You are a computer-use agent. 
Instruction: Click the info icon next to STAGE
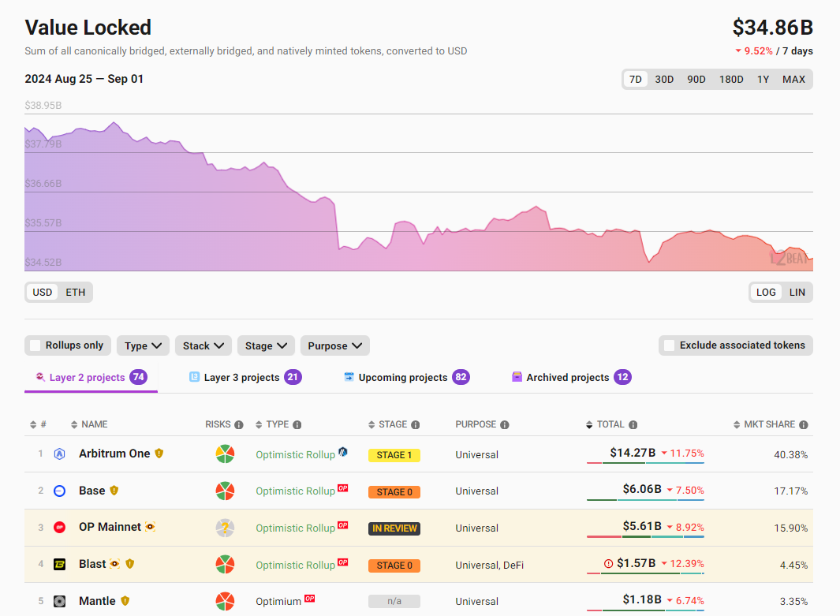point(415,425)
